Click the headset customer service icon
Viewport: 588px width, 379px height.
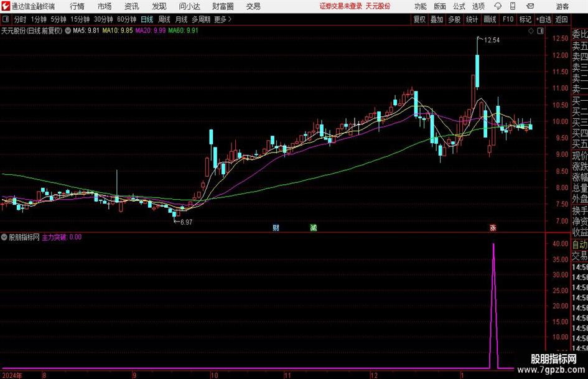coord(498,6)
